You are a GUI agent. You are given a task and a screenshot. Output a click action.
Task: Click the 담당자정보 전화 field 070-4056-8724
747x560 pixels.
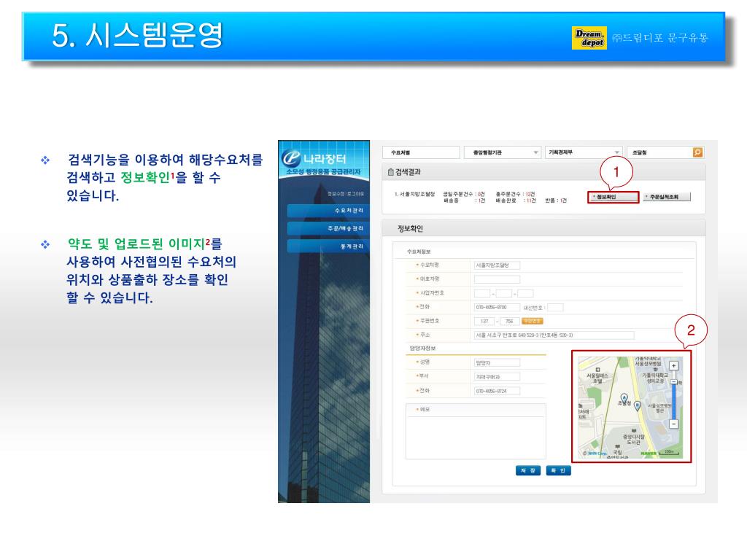(497, 391)
